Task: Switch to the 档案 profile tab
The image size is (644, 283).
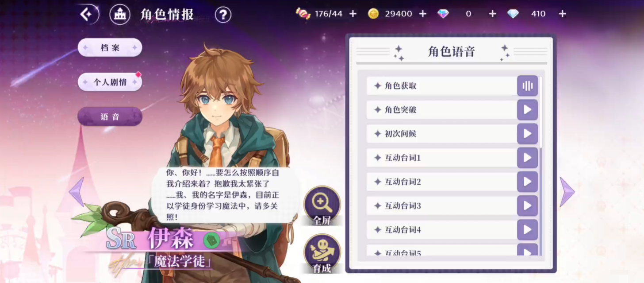Action: pos(110,48)
